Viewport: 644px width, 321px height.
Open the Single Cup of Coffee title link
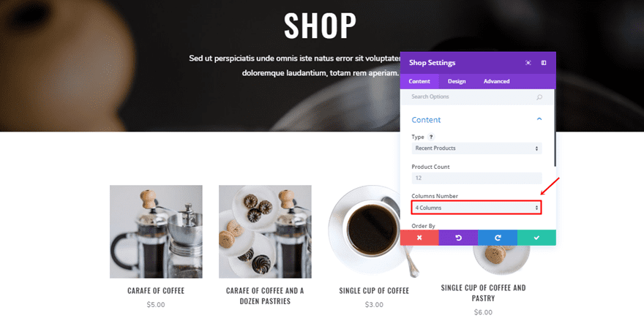pyautogui.click(x=374, y=290)
